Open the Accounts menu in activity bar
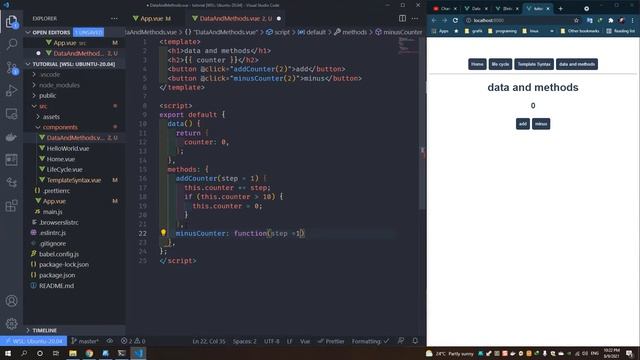This screenshot has width=640, height=360. (11, 301)
